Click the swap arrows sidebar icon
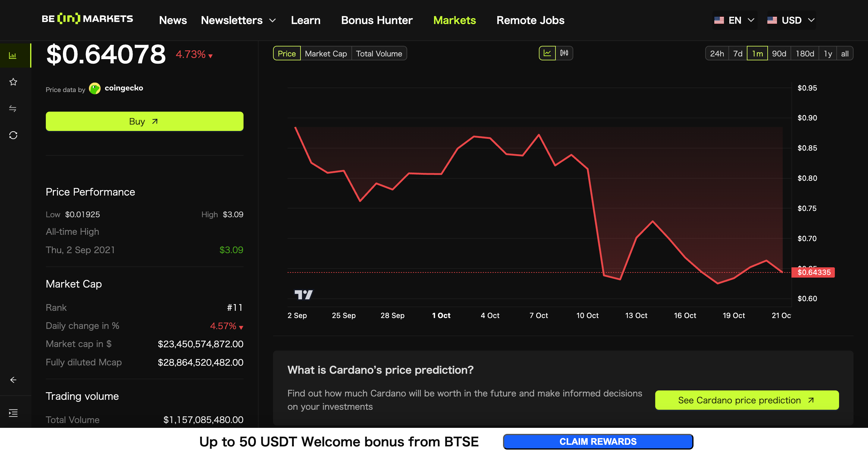The image size is (868, 455). (x=13, y=109)
